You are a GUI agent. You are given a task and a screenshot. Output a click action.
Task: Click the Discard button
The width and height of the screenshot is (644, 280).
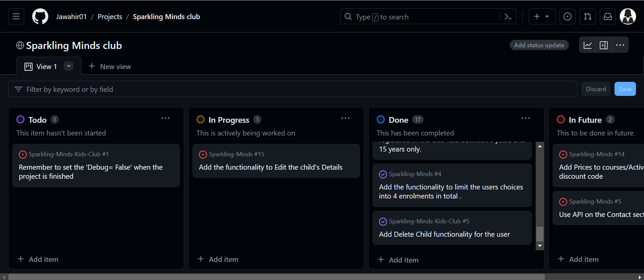click(596, 89)
